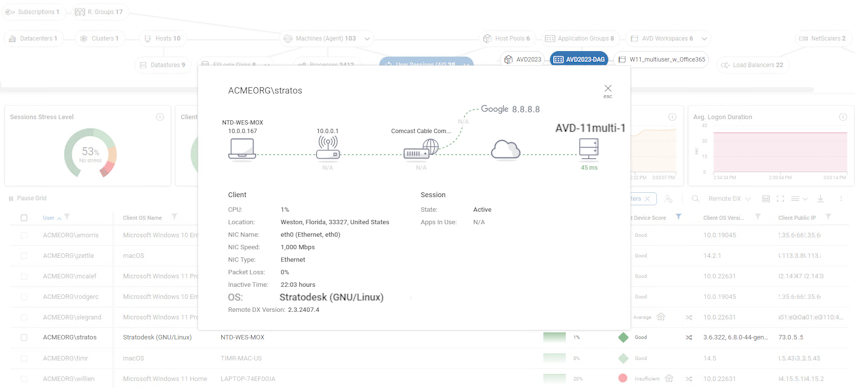Image resolution: width=860 pixels, height=388 pixels.
Task: Check the ACMEORG\stratos row checkbox
Action: 24,338
